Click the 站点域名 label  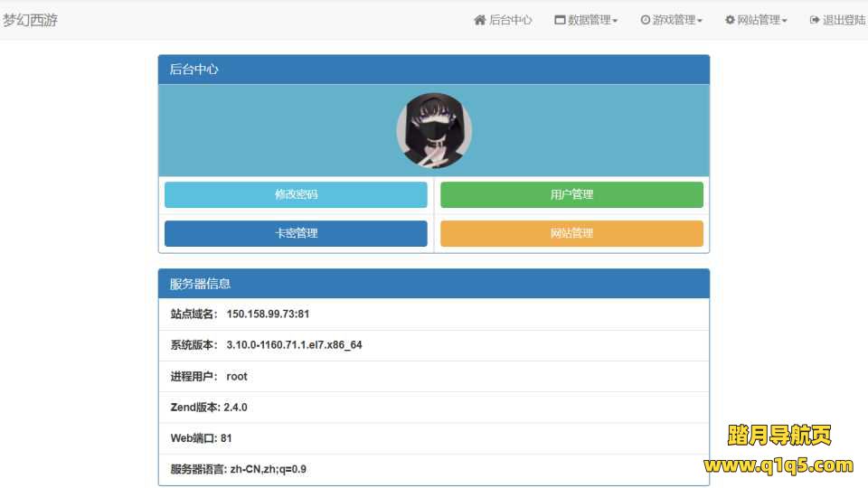click(x=193, y=314)
